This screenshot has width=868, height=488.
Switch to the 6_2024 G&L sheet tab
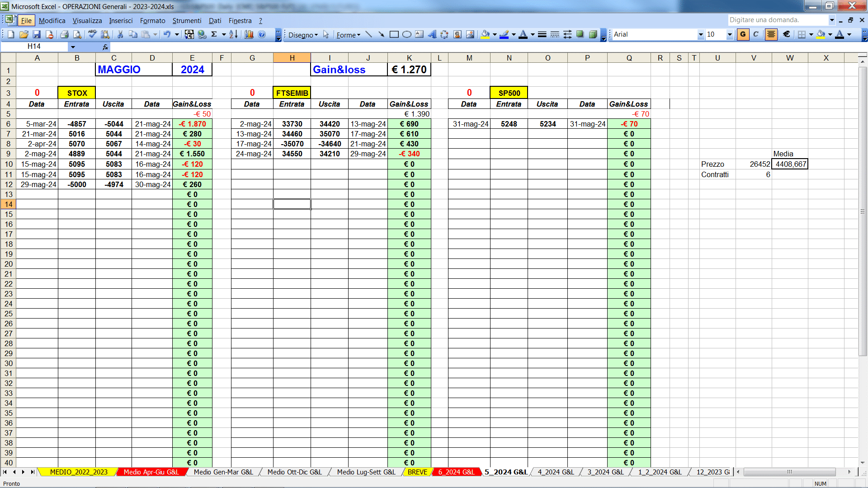click(x=456, y=472)
